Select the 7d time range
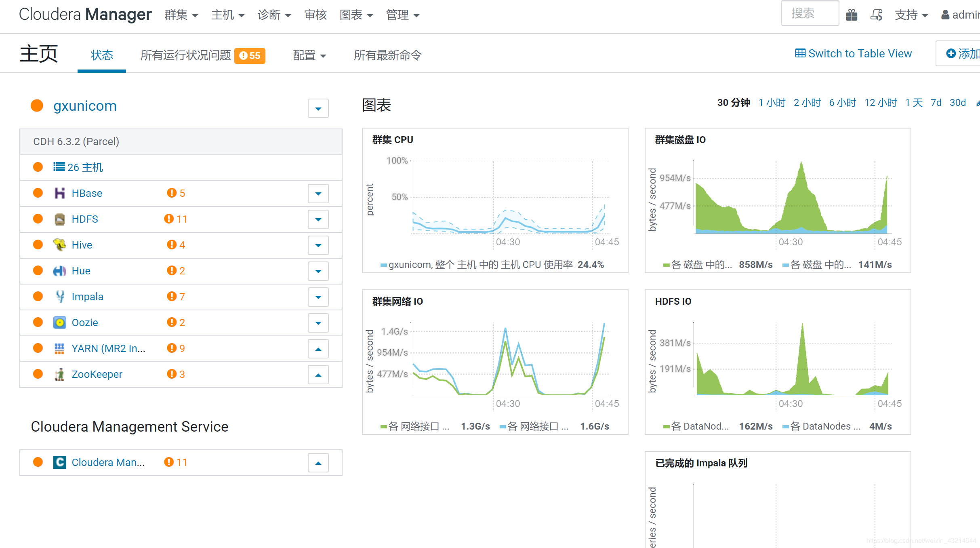The width and height of the screenshot is (980, 548). pyautogui.click(x=936, y=103)
